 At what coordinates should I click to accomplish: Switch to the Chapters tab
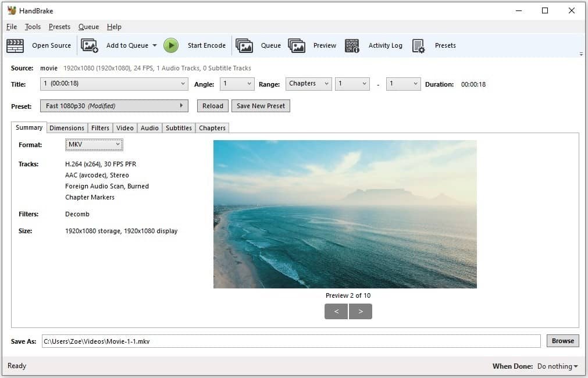(212, 128)
